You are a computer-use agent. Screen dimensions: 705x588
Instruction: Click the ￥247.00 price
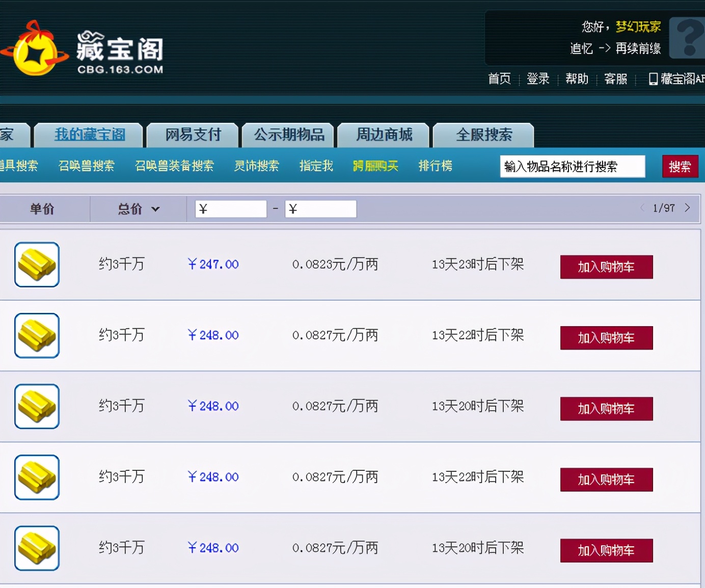213,264
